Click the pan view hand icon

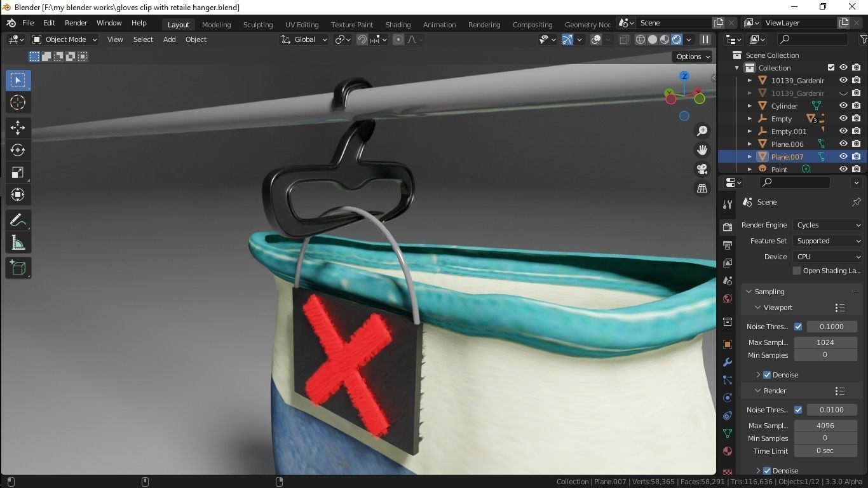click(702, 150)
